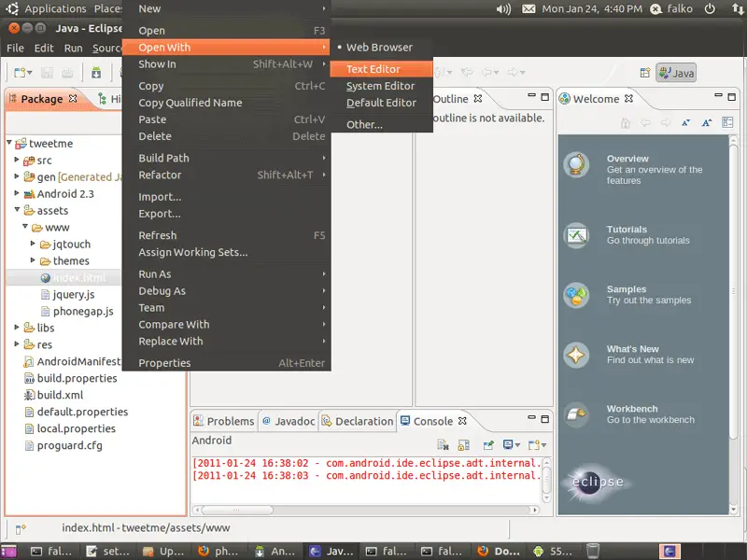The image size is (747, 560).
Task: Click Other... in Open With submenu
Action: click(x=381, y=124)
